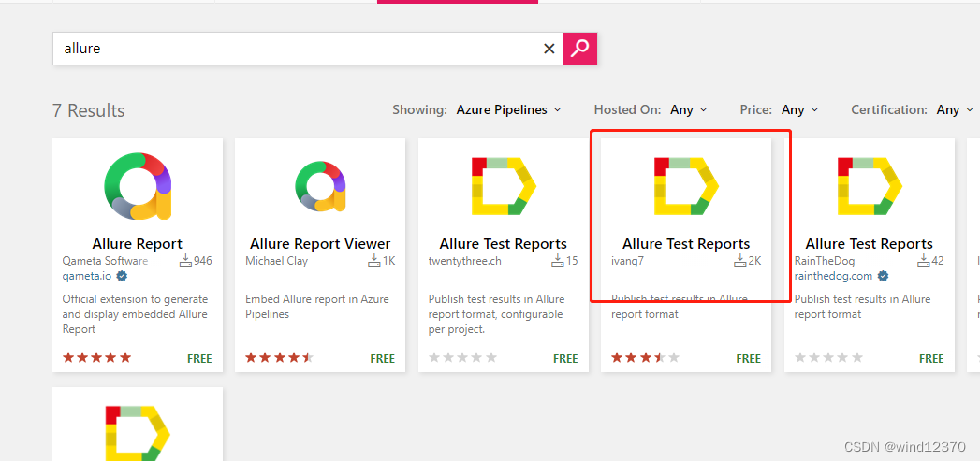Image resolution: width=980 pixels, height=461 pixels.
Task: Open ivang7's 'Allure Test Reports' title
Action: (686, 244)
